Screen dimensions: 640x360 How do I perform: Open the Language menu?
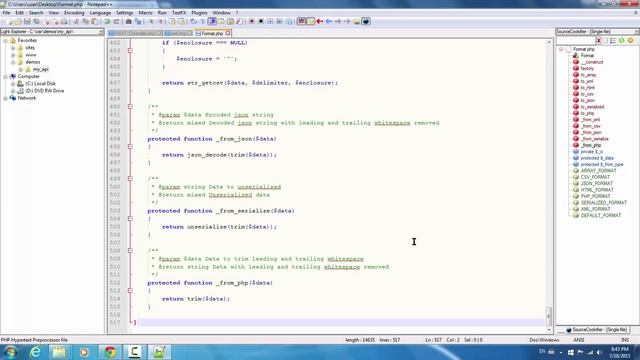pyautogui.click(x=100, y=13)
